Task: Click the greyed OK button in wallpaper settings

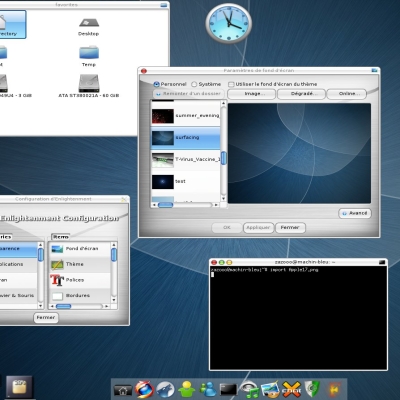Action: pos(227,228)
